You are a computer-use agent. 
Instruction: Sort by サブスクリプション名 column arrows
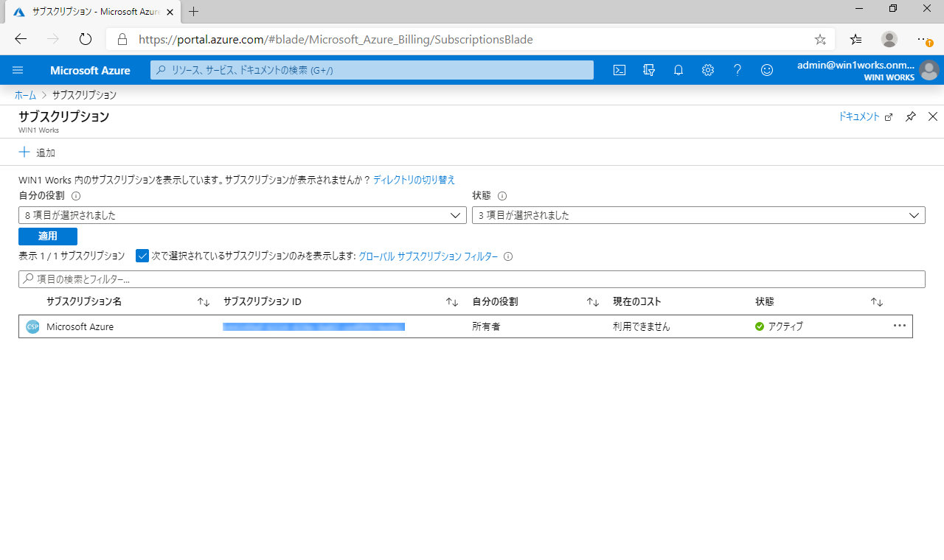click(x=204, y=302)
